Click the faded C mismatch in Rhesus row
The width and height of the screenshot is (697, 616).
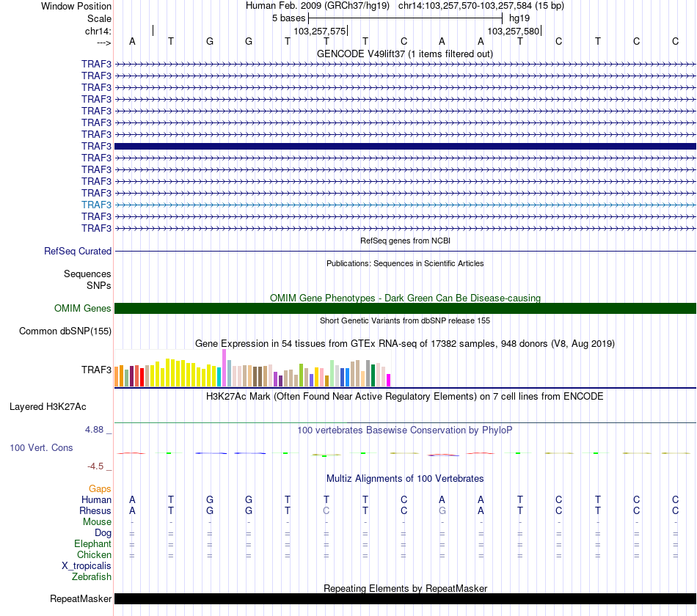coord(326,510)
